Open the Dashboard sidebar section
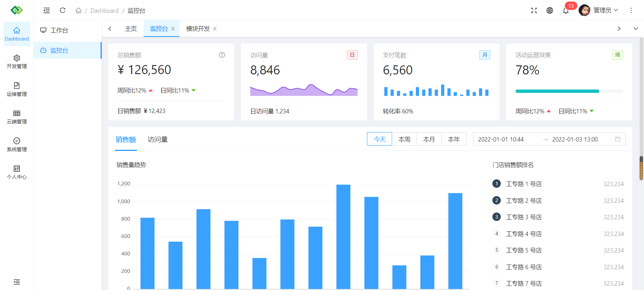The height and width of the screenshot is (290, 644). (x=17, y=34)
